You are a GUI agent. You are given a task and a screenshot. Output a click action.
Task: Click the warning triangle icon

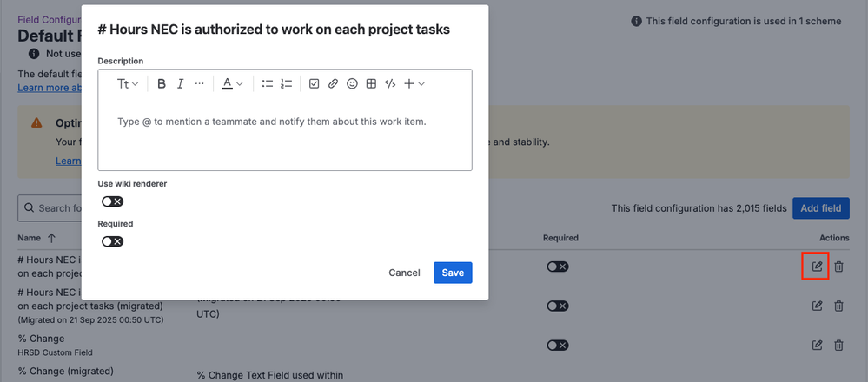click(x=36, y=122)
